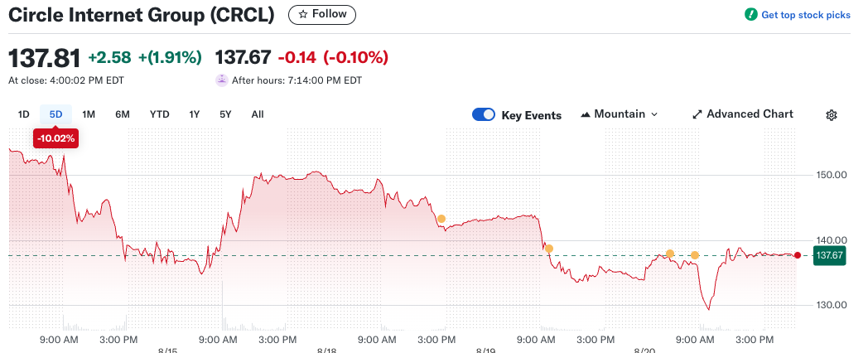Viewport: 868px width, 353px height.
Task: Select the YTD range tab
Action: 159,114
